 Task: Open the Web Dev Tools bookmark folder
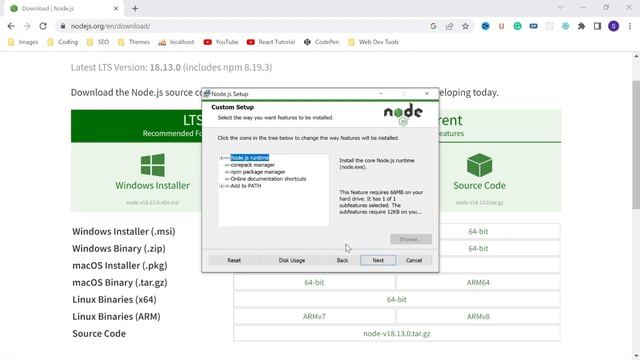click(x=373, y=42)
